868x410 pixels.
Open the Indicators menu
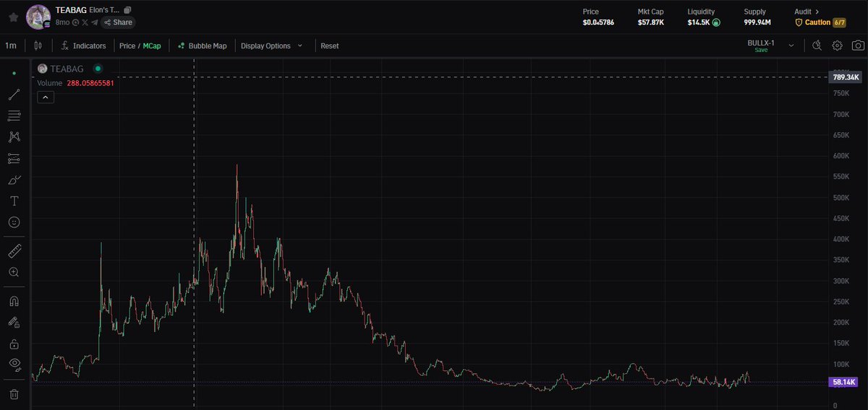[83, 46]
